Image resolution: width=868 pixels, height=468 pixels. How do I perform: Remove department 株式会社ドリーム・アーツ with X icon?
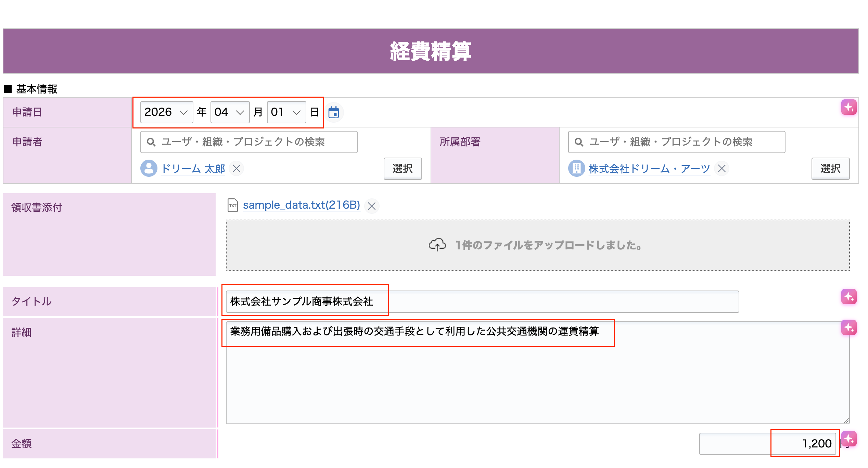(722, 169)
